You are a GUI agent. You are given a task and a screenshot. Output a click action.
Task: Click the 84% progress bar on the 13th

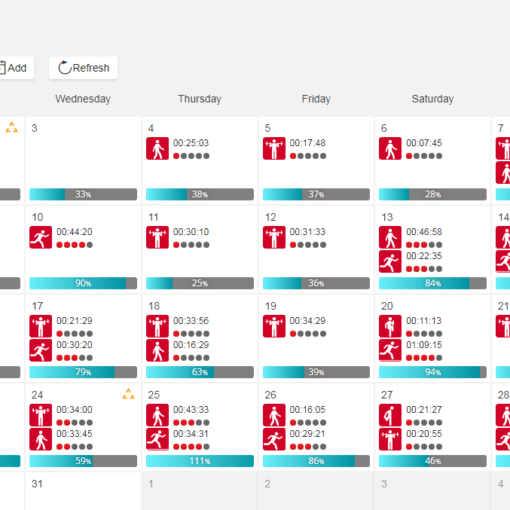pos(433,283)
